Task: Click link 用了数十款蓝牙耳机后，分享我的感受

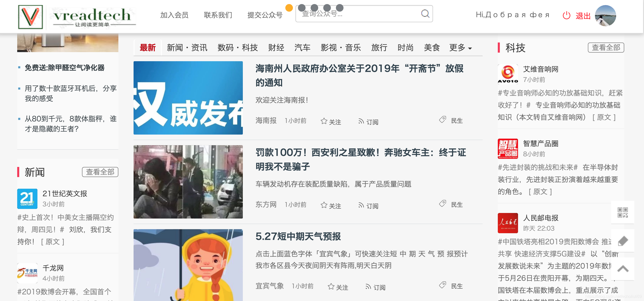Action: point(71,93)
